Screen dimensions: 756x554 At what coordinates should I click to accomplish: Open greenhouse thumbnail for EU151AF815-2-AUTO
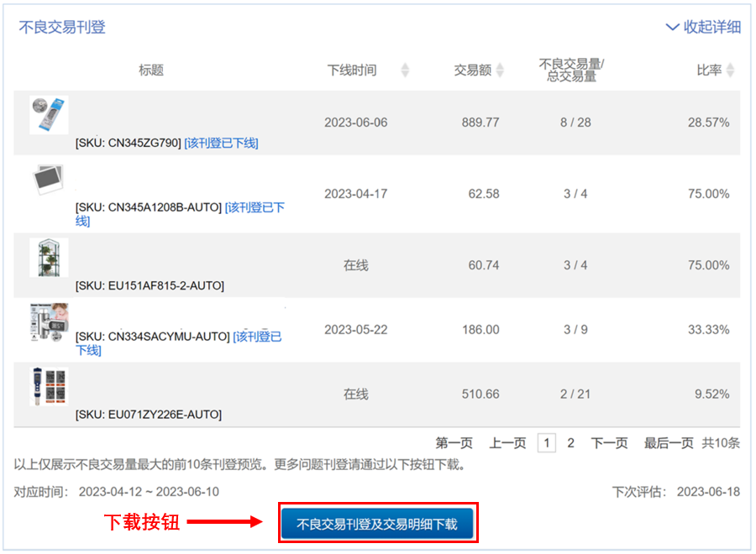(49, 257)
